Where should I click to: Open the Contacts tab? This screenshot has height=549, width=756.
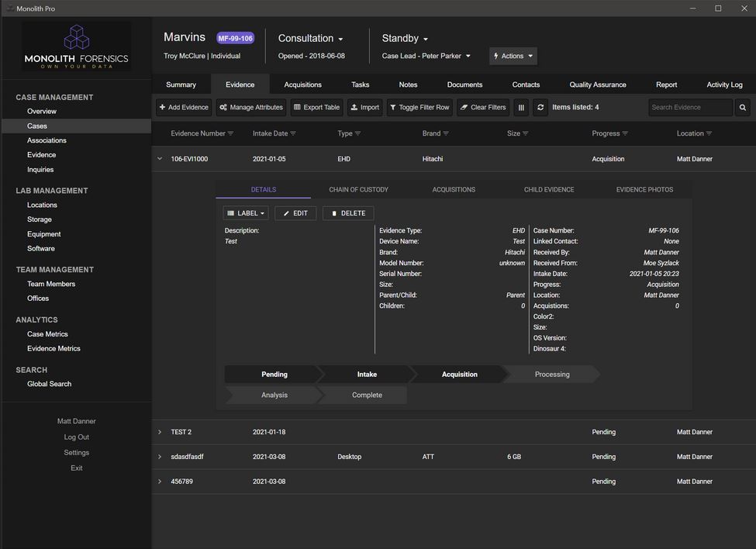pyautogui.click(x=526, y=85)
